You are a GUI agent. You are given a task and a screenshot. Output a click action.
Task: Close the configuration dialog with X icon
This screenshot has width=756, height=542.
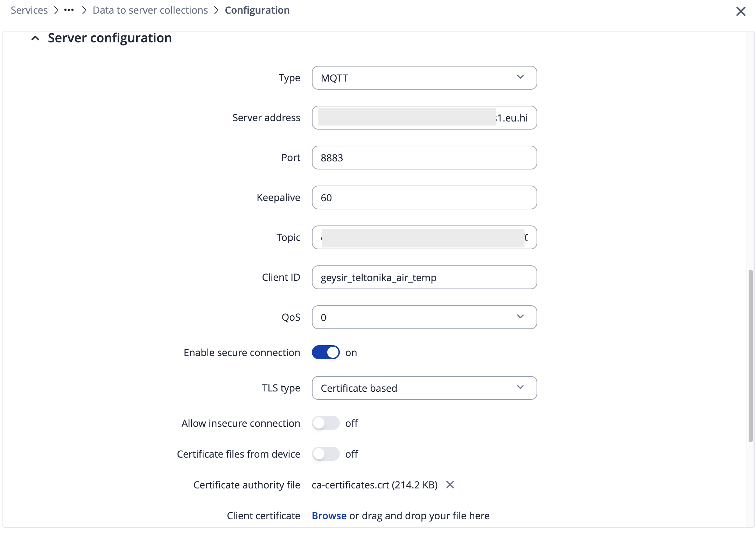741,11
